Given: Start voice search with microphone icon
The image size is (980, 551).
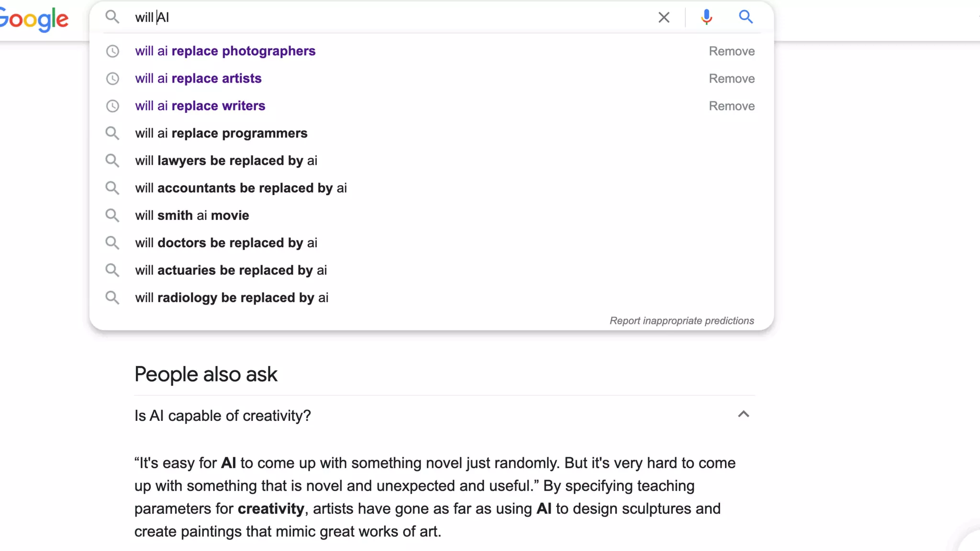Looking at the screenshot, I should tap(706, 17).
